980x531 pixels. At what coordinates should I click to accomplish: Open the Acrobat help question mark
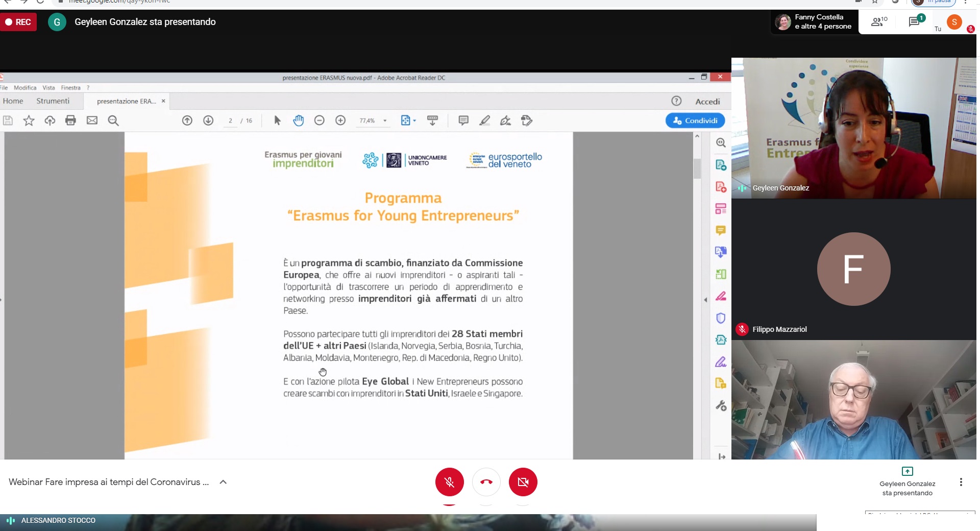coord(676,101)
